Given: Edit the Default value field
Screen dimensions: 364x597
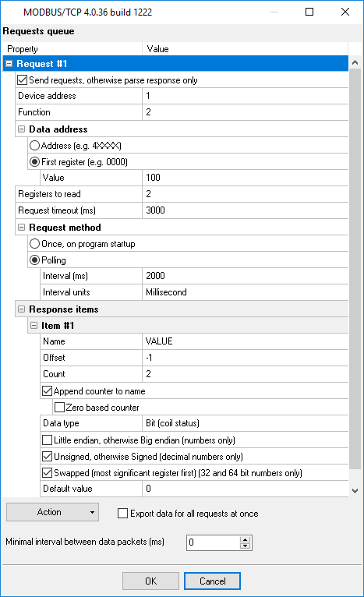Looking at the screenshot, I should coord(246,489).
